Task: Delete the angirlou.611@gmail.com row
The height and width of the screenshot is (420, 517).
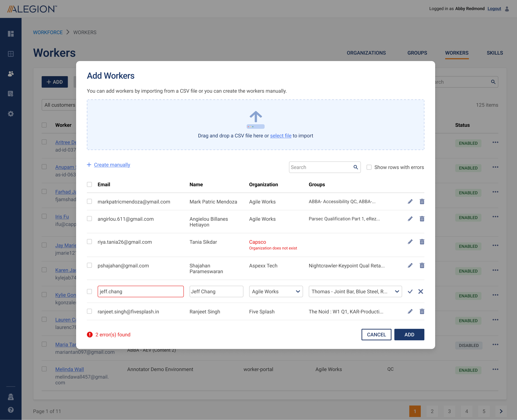Action: click(422, 219)
